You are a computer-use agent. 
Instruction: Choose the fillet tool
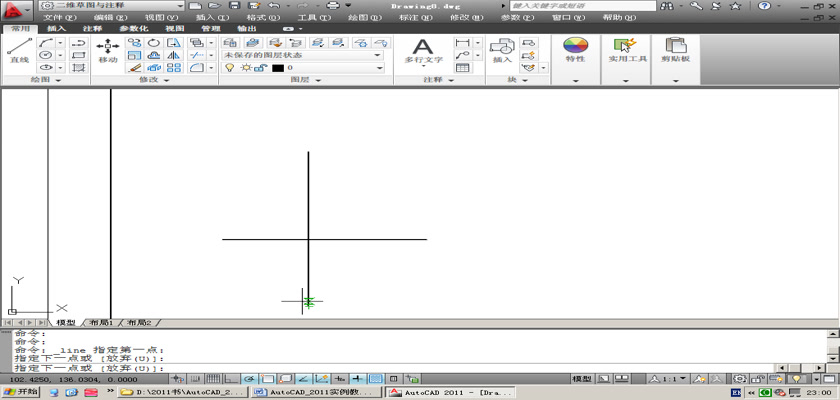[x=197, y=67]
